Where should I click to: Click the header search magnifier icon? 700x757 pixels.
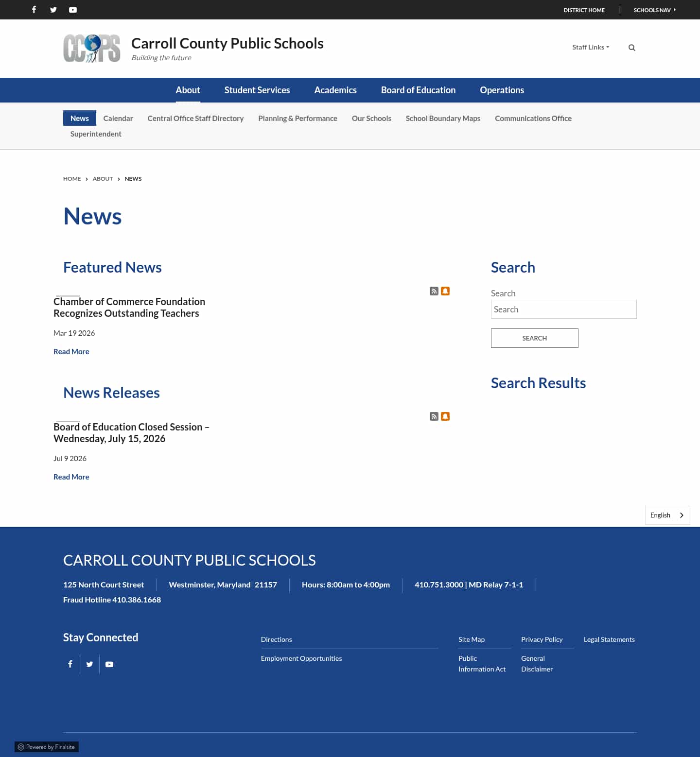click(x=632, y=48)
